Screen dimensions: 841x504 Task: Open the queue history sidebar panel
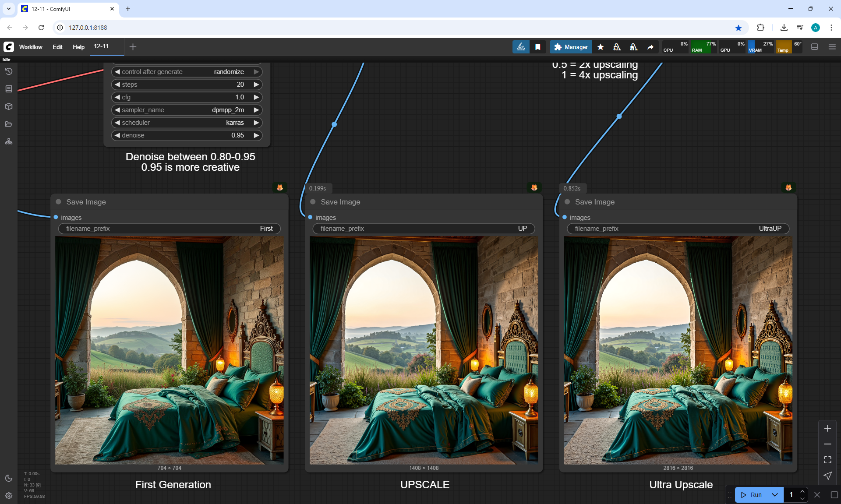coord(9,71)
